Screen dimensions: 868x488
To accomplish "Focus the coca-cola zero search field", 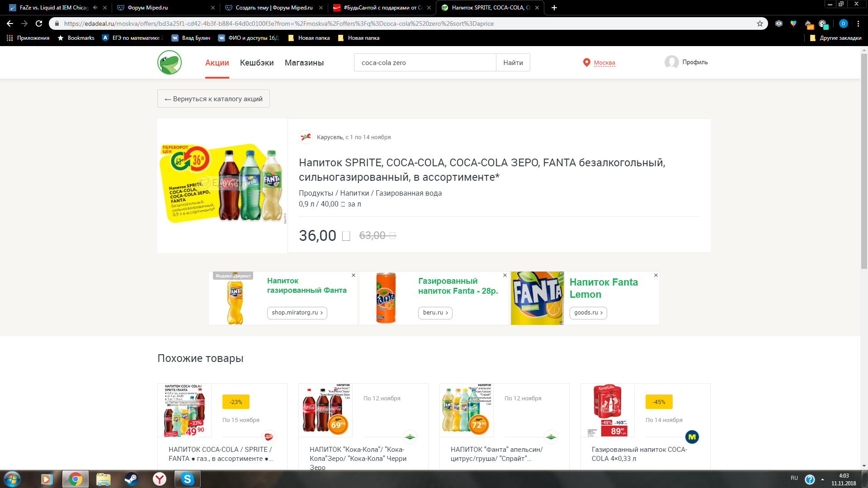I will [x=425, y=63].
